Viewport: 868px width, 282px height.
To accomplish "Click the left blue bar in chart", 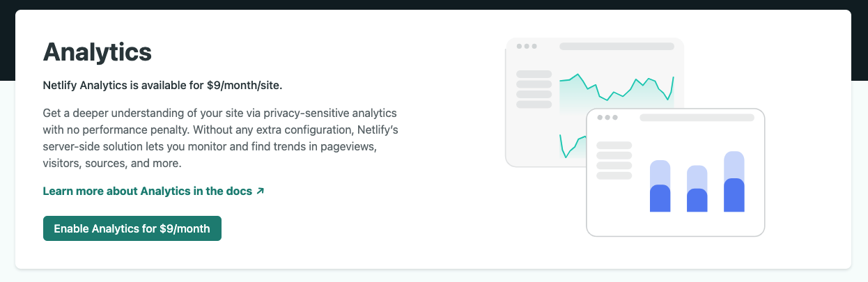I will 660,187.
